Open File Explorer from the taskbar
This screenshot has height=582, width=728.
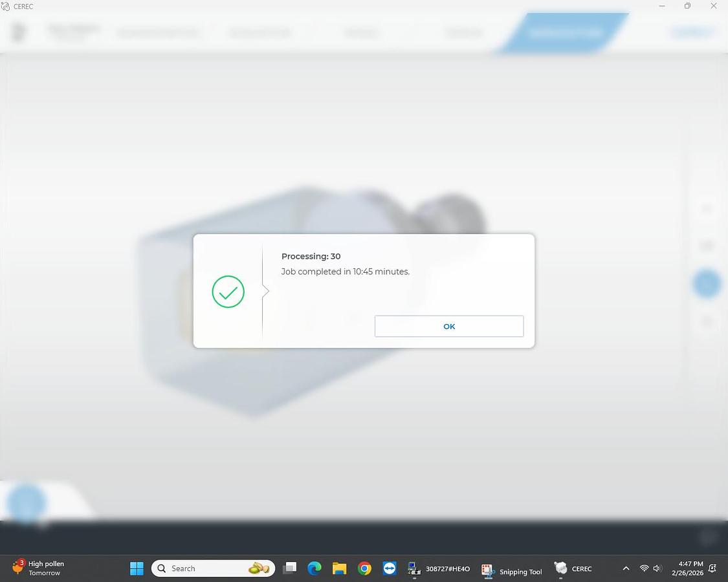pos(340,568)
